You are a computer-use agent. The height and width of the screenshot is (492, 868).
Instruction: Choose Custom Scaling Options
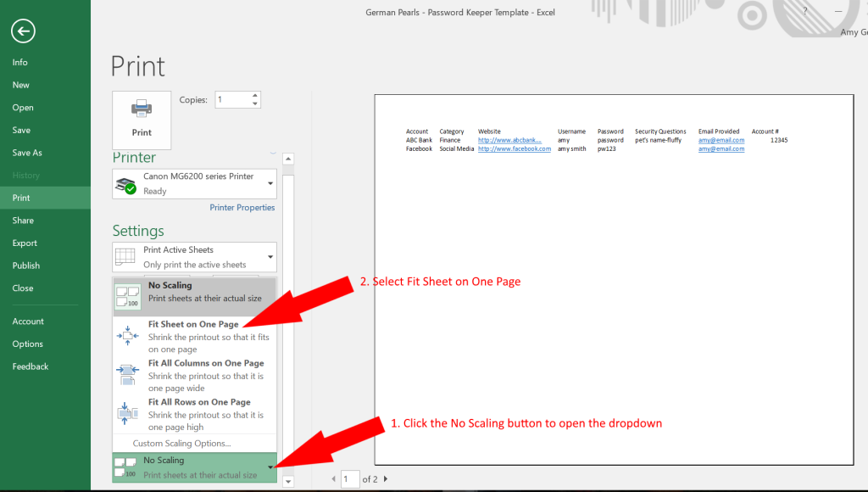pos(181,444)
